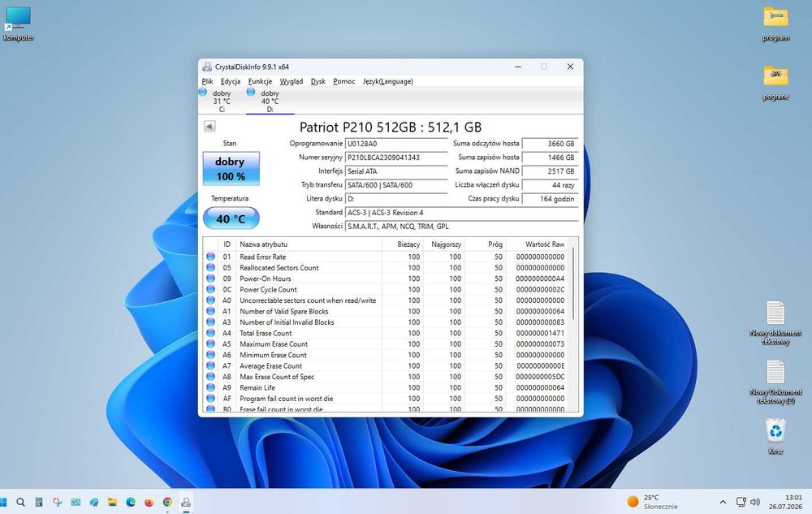Click the status orb beside Power-On Hours
Screen dimensions: 812x514
(x=210, y=279)
